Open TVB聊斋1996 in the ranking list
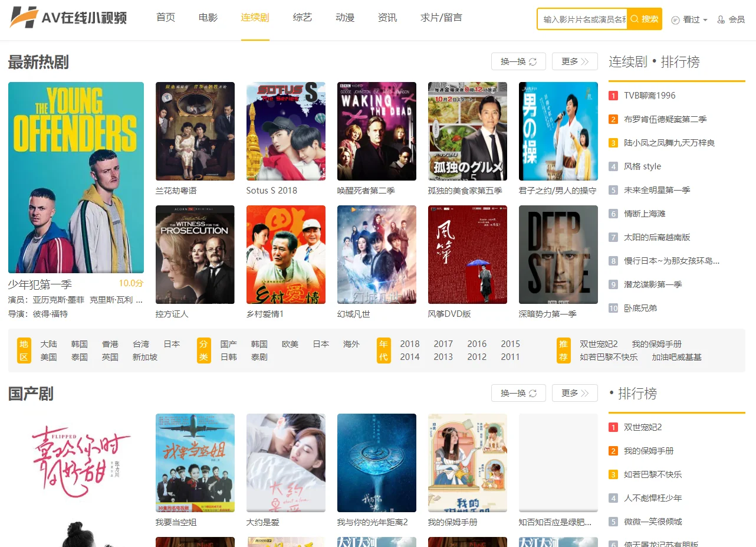The image size is (756, 547). pos(650,96)
